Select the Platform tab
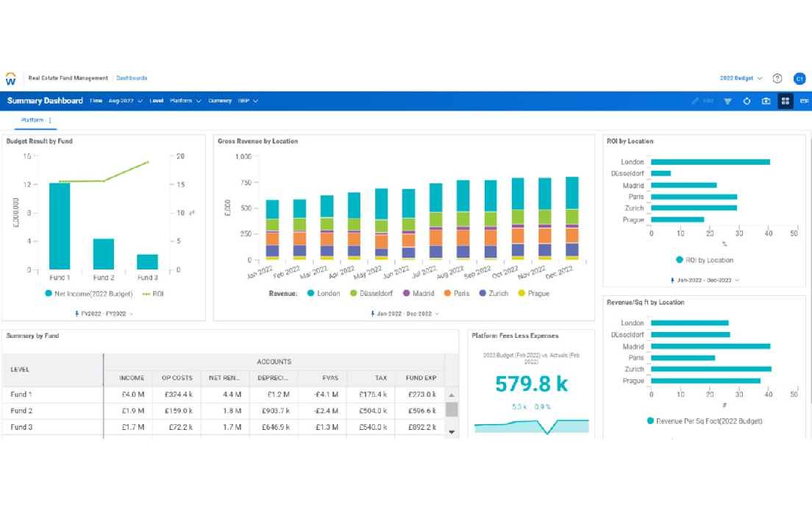The height and width of the screenshot is (508, 812). (32, 120)
